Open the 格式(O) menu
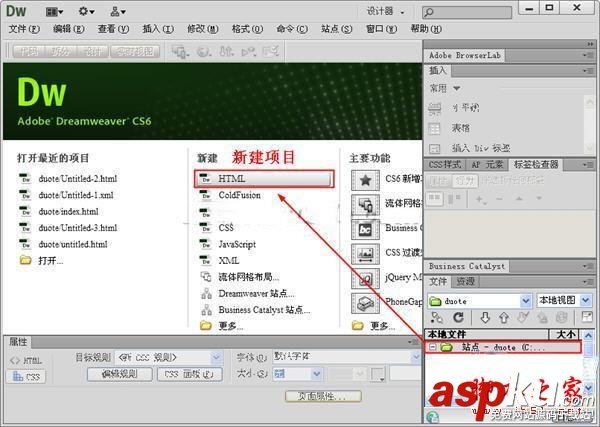The width and height of the screenshot is (600, 427). point(247,29)
